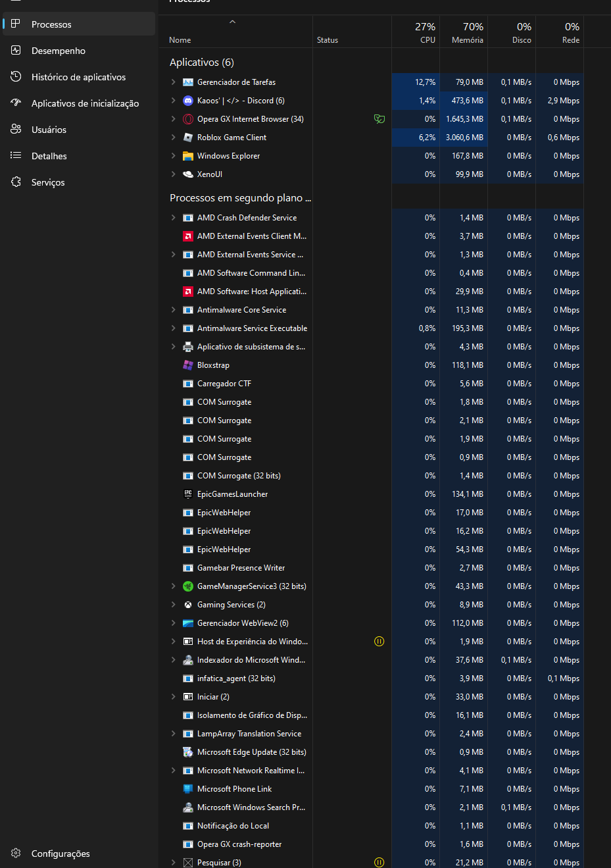The image size is (611, 868).
Task: Click the Status column header
Action: click(x=352, y=32)
